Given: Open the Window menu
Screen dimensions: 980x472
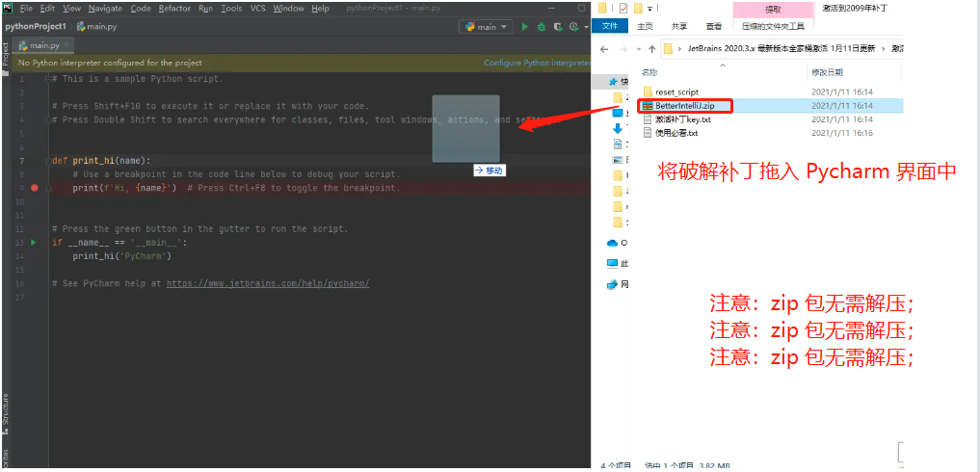Looking at the screenshot, I should click(289, 9).
